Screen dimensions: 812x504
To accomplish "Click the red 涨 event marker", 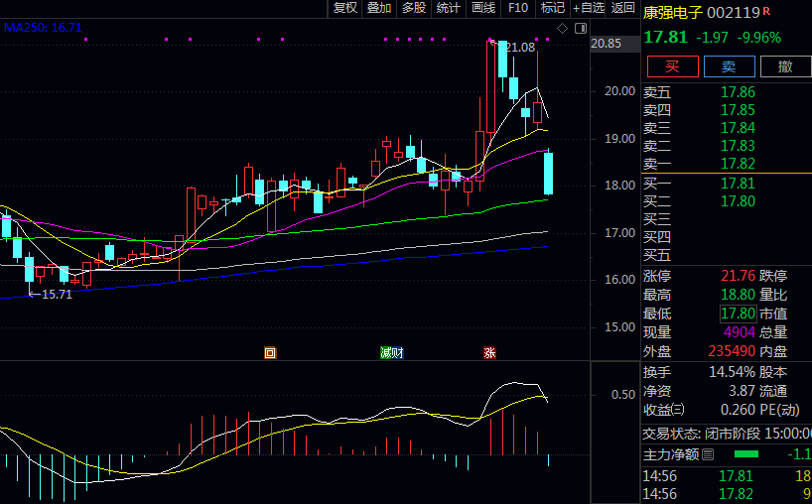I will (489, 353).
